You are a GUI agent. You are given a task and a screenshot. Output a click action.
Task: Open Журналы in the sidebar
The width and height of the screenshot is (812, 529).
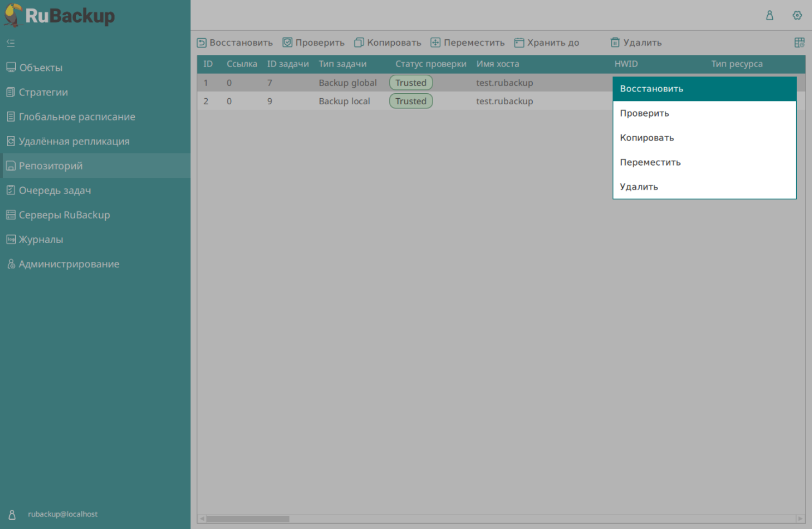(x=41, y=239)
